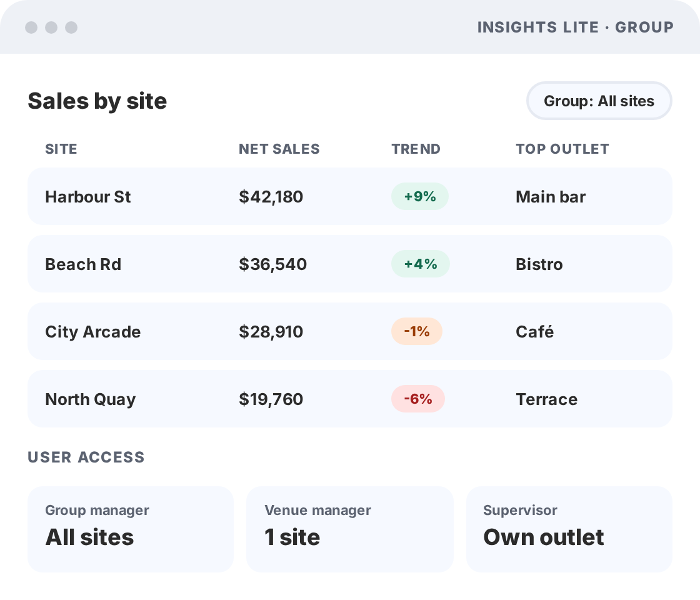Click the $42,180 net sales value

click(x=271, y=197)
